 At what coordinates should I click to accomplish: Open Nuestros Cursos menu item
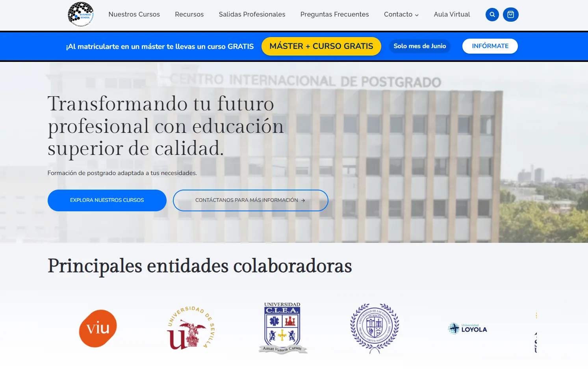point(134,15)
